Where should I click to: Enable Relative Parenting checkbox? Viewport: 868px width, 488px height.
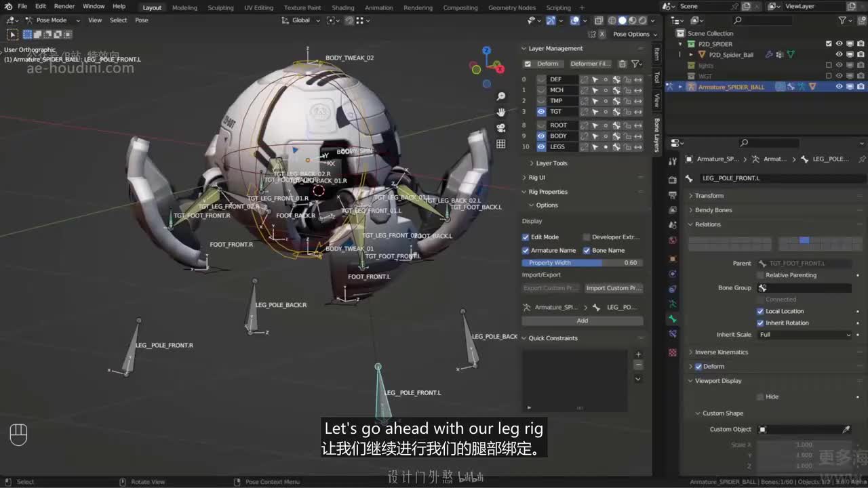[760, 275]
